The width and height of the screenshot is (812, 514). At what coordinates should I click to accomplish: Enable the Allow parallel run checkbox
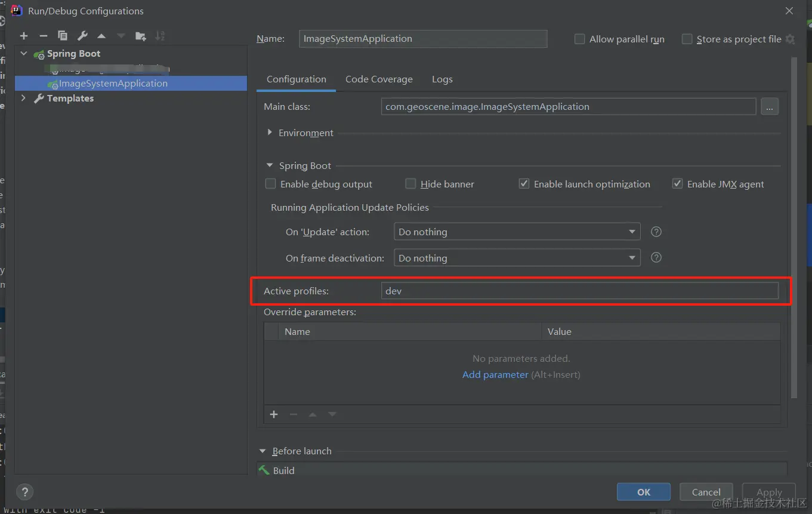pos(579,39)
